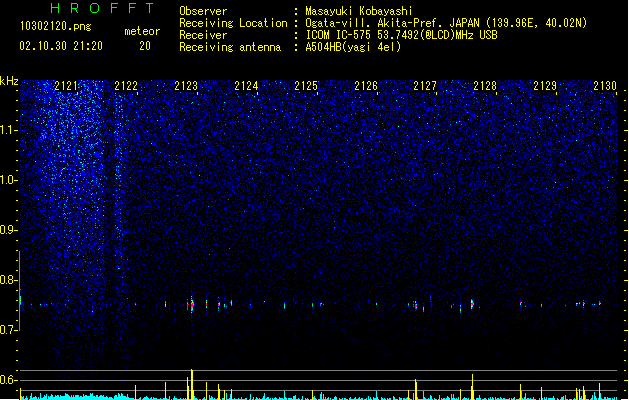The width and height of the screenshot is (629, 400).
Task: Click the 0.6 kHz axis label
Action: pyautogui.click(x=8, y=380)
